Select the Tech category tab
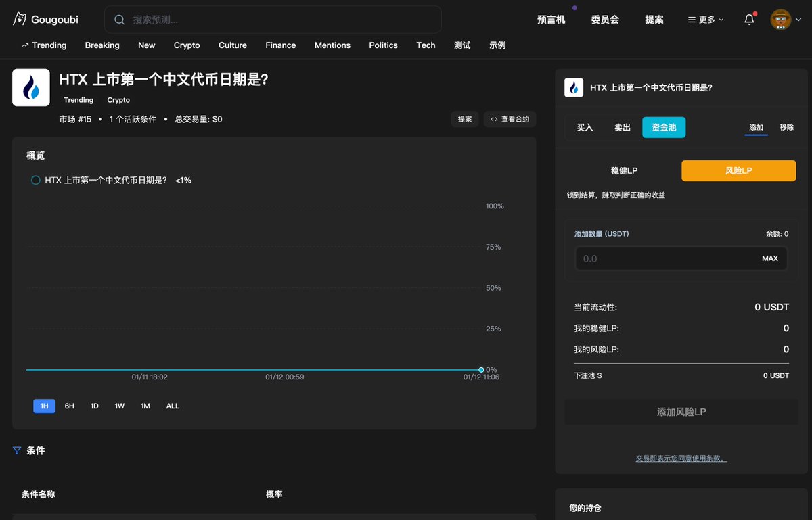 click(426, 45)
